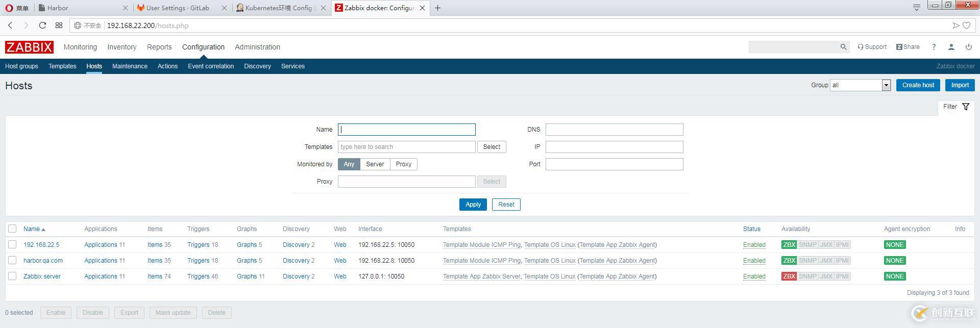Image resolution: width=980 pixels, height=328 pixels.
Task: Click the NONE encryption badge for Zabbix server
Action: click(895, 276)
